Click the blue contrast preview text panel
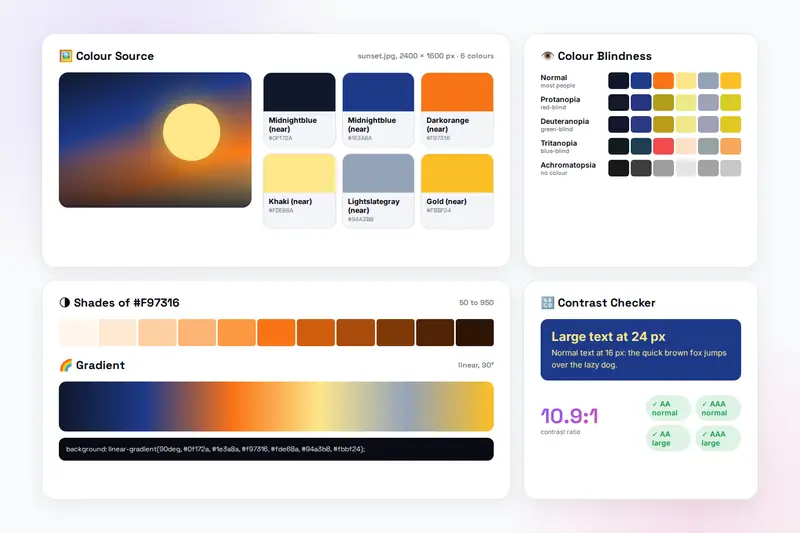 [x=641, y=350]
